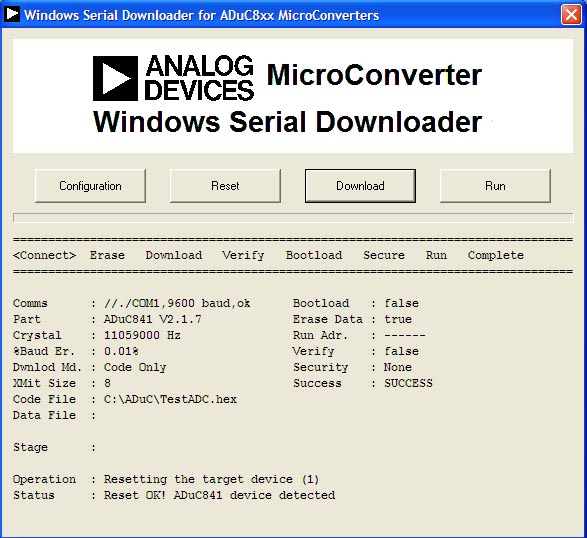Screen dimensions: 587x538
Task: Select the Secure stage label
Action: [x=384, y=255]
